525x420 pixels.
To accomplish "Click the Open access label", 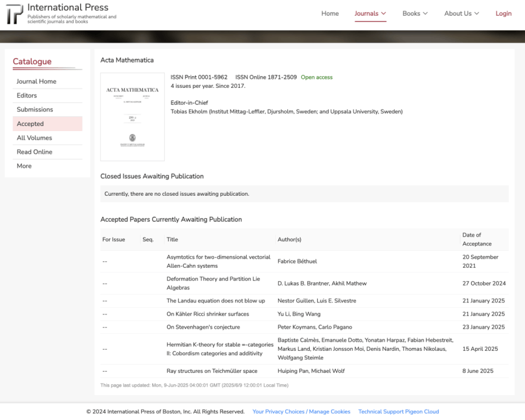I will (316, 77).
